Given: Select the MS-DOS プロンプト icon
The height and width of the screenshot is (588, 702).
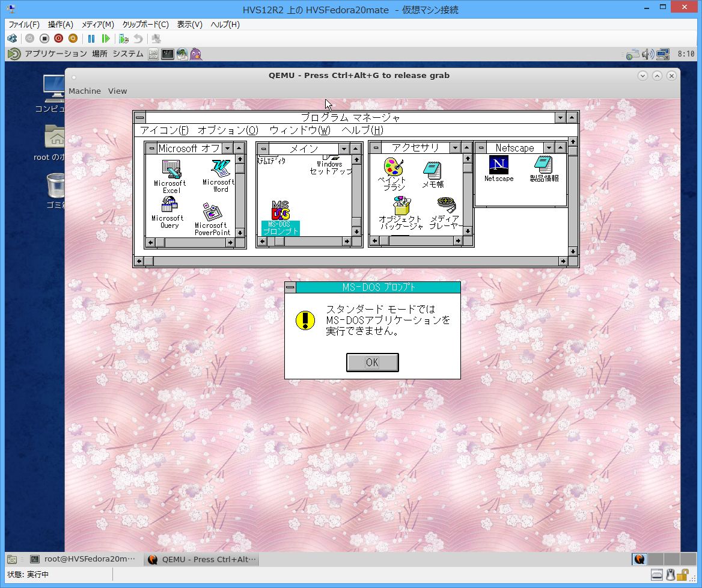Looking at the screenshot, I should 280,218.
